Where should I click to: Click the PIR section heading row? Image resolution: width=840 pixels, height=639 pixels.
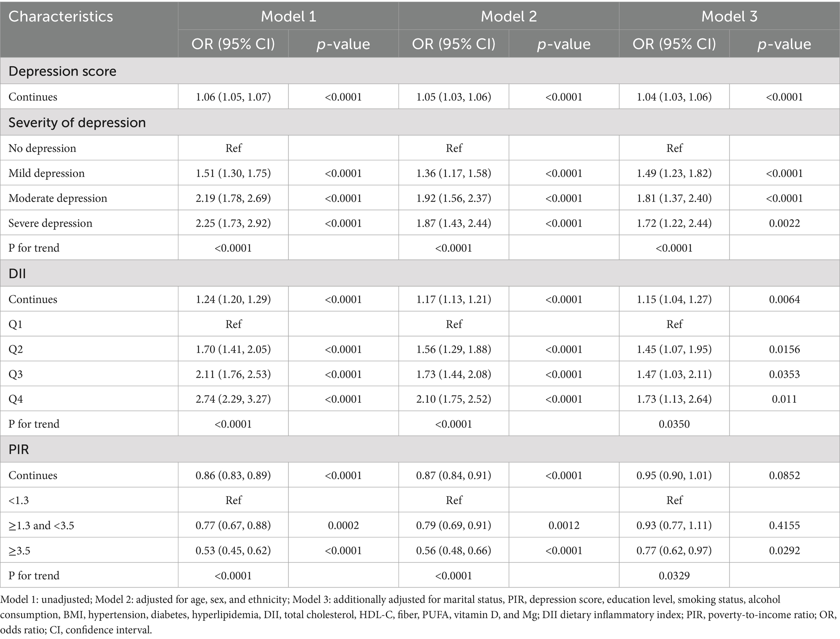420,449
